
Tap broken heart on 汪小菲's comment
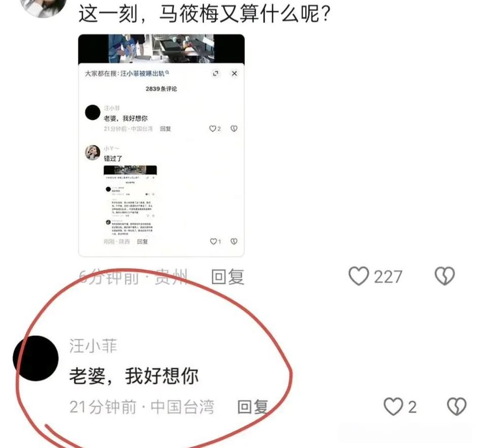(457, 406)
